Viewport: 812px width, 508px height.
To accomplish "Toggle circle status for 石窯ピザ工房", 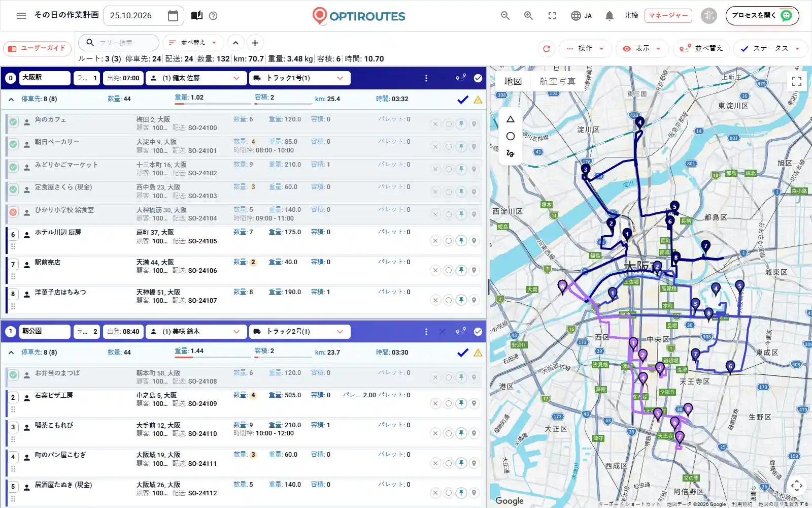I will [448, 403].
